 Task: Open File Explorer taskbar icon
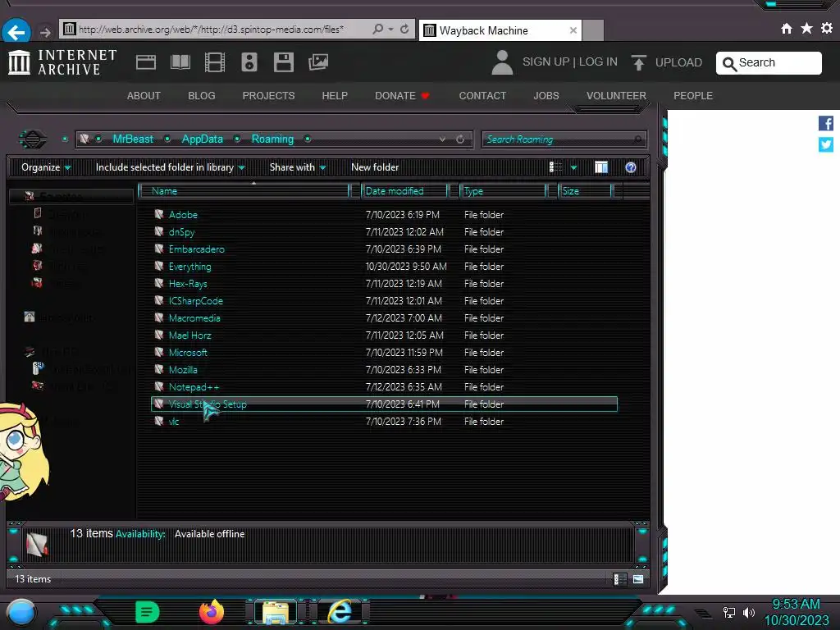coord(276,612)
